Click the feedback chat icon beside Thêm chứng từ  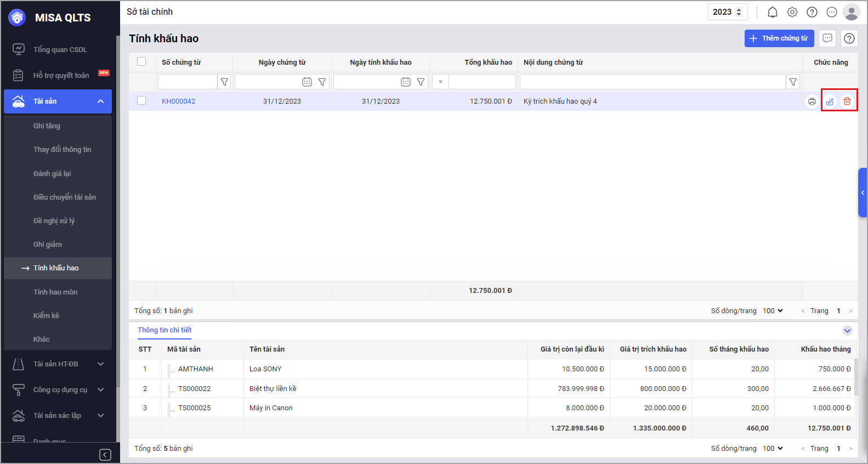tap(827, 38)
